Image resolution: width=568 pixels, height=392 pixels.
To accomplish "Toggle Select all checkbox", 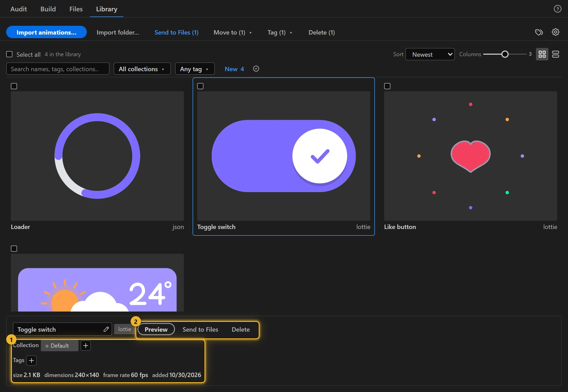I will pyautogui.click(x=9, y=54).
